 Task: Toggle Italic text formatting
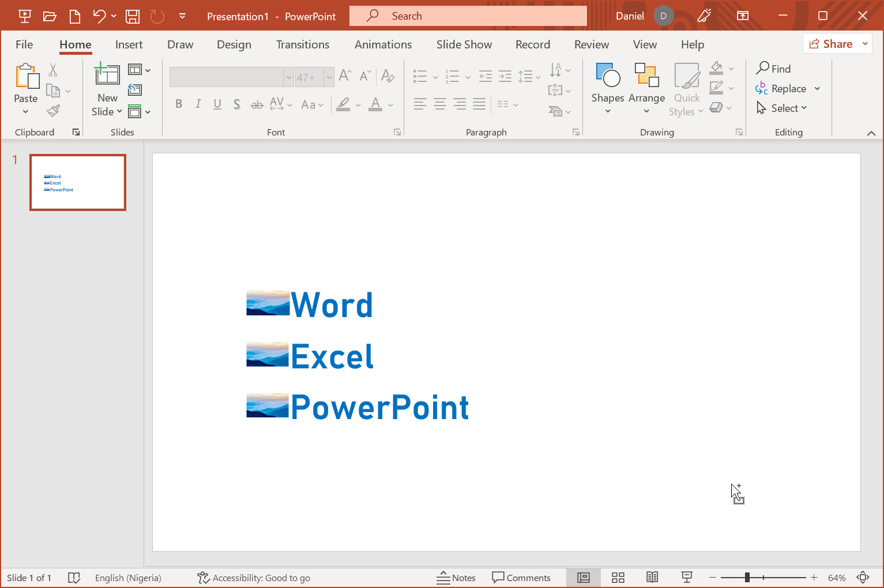tap(198, 104)
